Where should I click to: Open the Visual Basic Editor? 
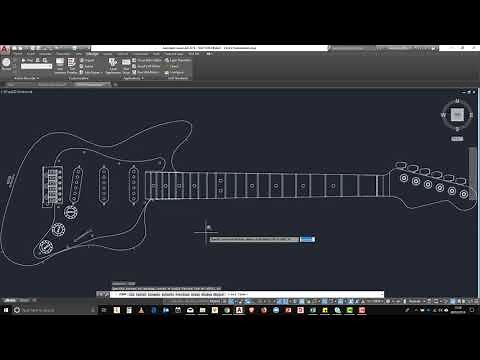[147, 60]
